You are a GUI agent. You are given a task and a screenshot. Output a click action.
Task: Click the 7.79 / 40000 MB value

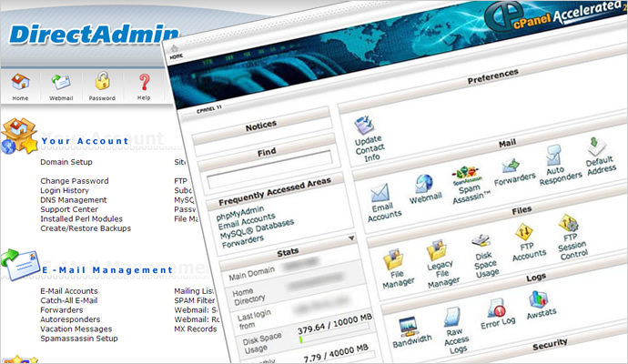(336, 353)
